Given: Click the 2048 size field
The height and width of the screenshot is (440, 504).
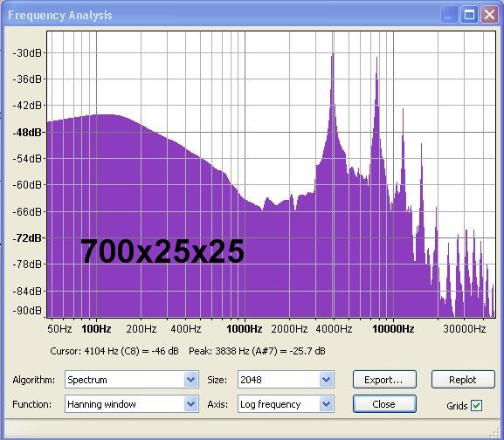Looking at the screenshot, I should coord(279,380).
